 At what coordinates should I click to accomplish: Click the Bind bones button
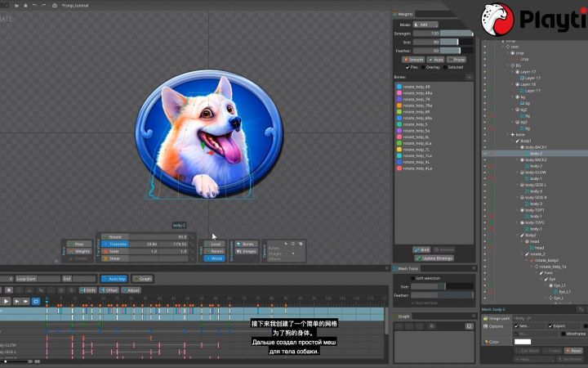pyautogui.click(x=421, y=249)
